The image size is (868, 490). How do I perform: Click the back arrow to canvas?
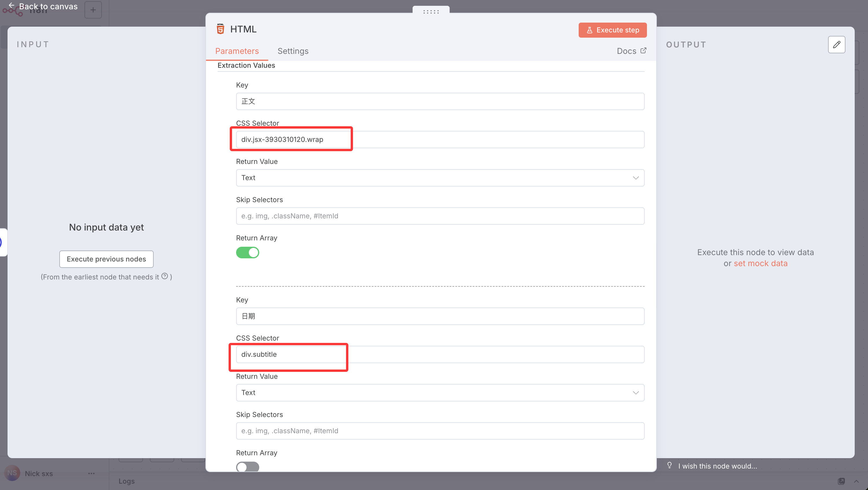[x=12, y=6]
